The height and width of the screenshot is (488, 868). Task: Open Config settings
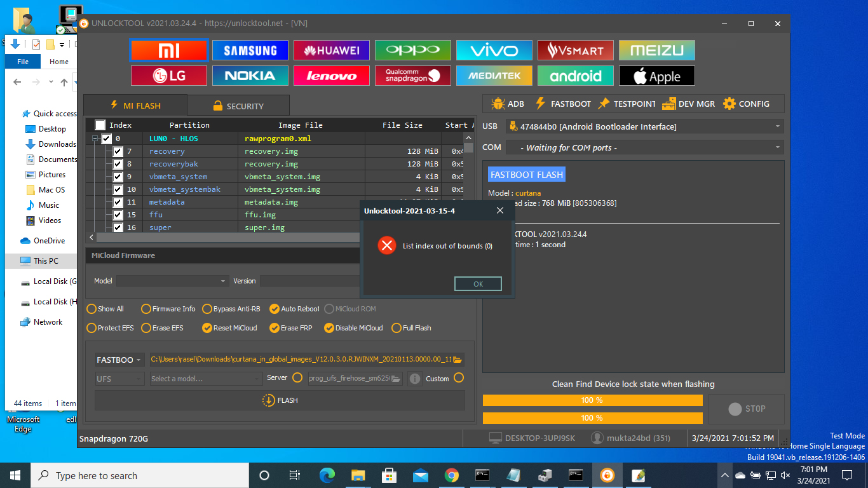(x=746, y=104)
